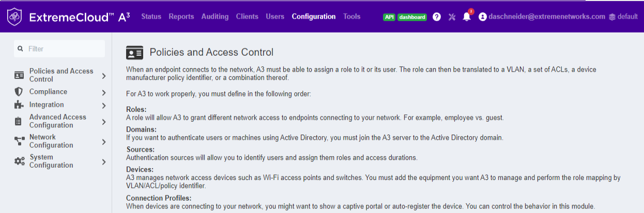
Task: Open the Reports menu
Action: click(x=181, y=17)
